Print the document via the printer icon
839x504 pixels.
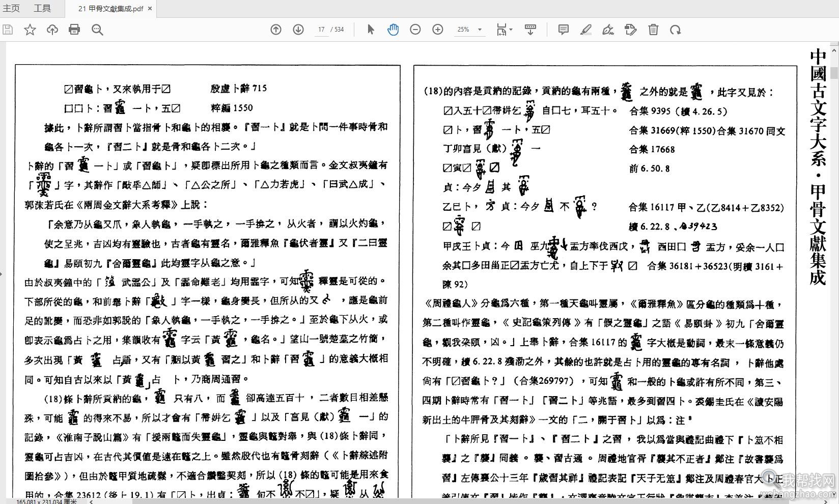pos(74,30)
